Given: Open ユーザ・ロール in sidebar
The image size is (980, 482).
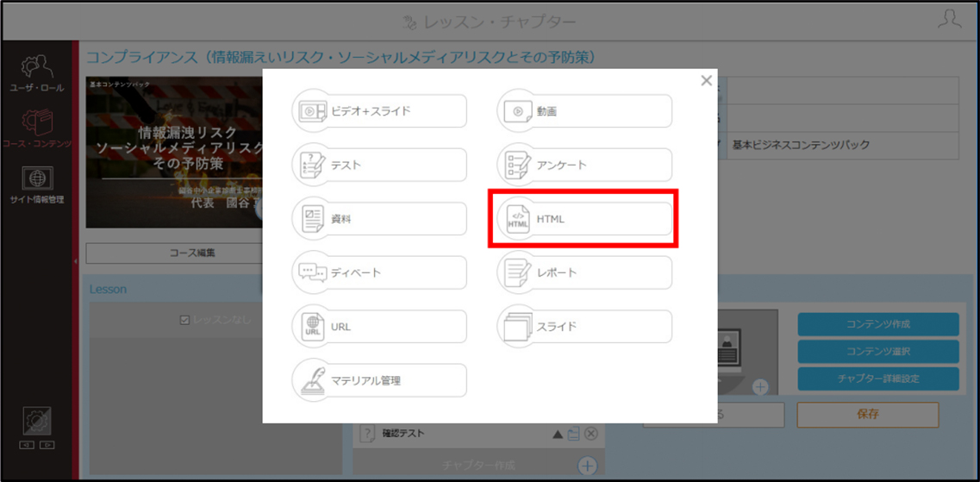Looking at the screenshot, I should point(36,74).
